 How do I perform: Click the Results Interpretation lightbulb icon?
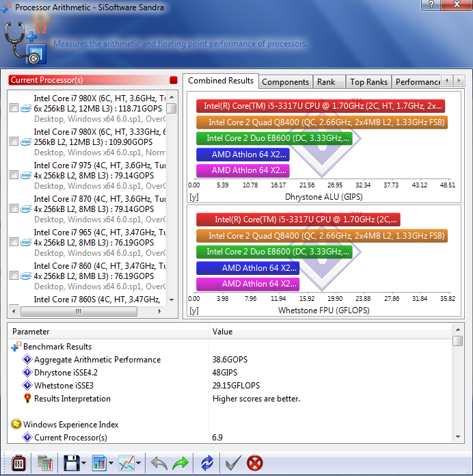[x=27, y=398]
